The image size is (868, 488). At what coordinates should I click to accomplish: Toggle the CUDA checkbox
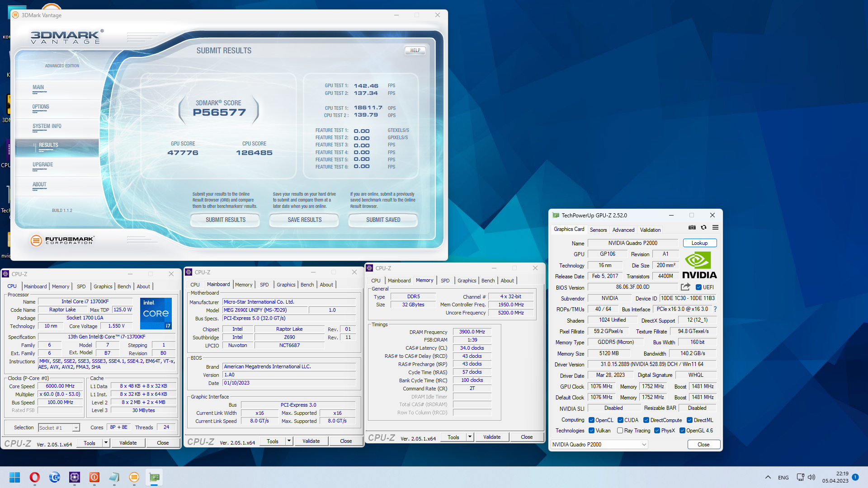(x=620, y=420)
